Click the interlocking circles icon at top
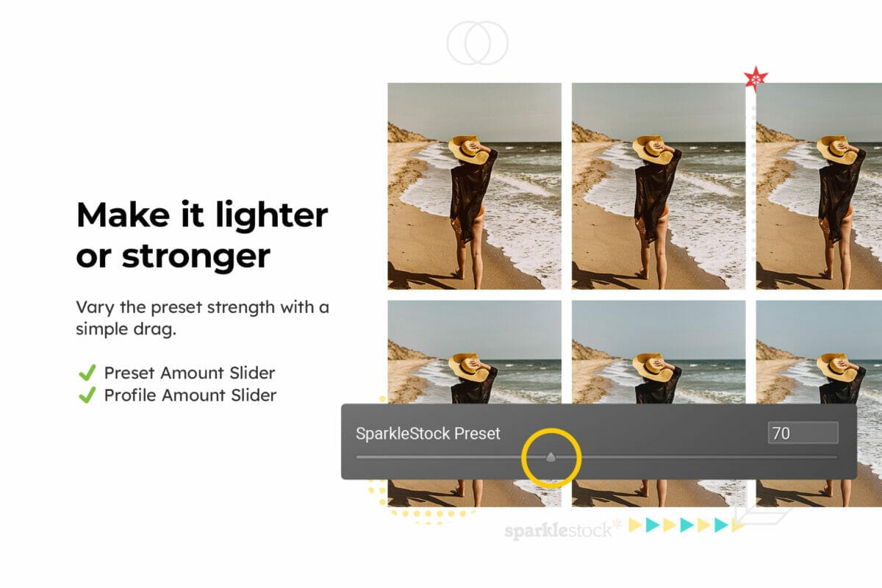 [478, 42]
